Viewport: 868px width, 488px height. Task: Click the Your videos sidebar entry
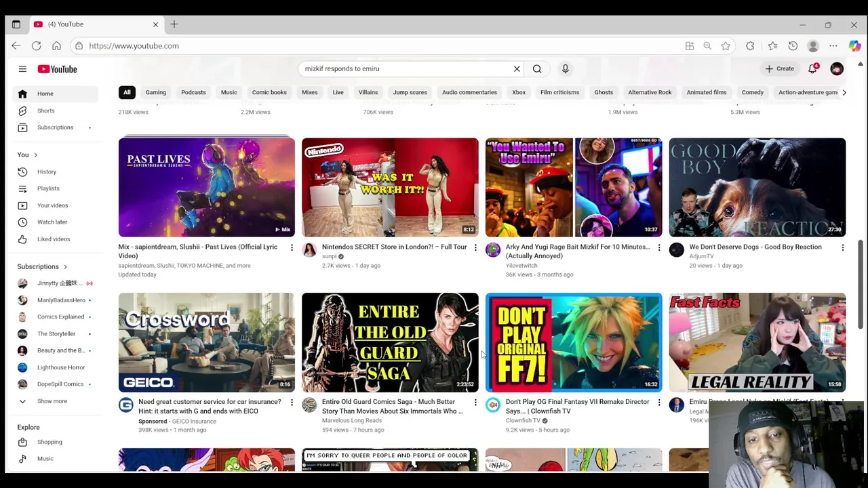tap(54, 205)
